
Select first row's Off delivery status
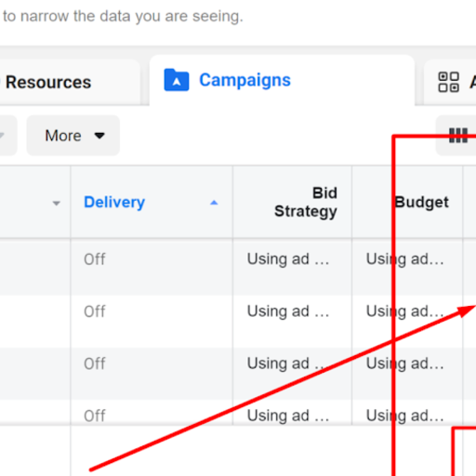tap(95, 259)
